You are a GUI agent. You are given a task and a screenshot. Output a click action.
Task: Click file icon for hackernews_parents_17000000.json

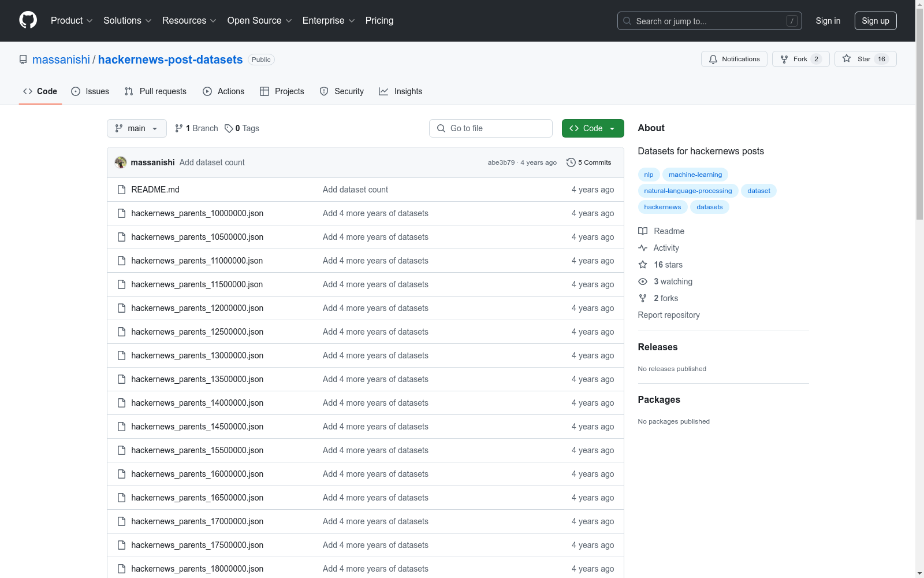point(121,521)
